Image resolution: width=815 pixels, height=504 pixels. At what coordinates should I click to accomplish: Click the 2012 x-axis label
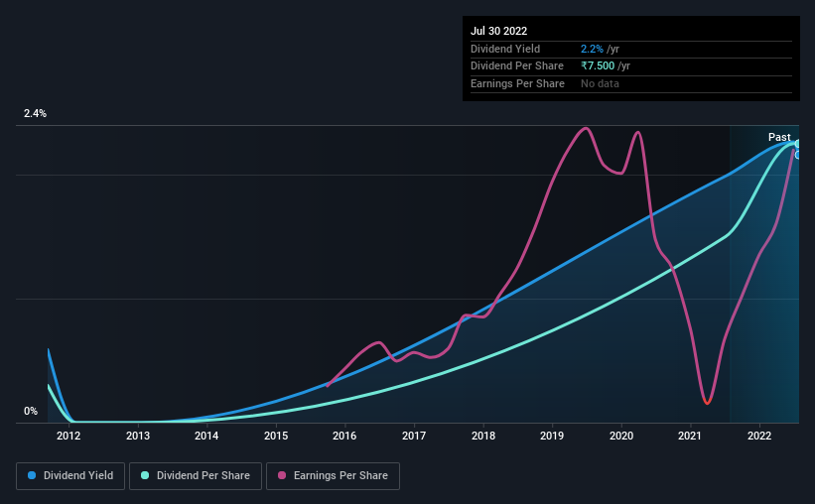coord(68,436)
